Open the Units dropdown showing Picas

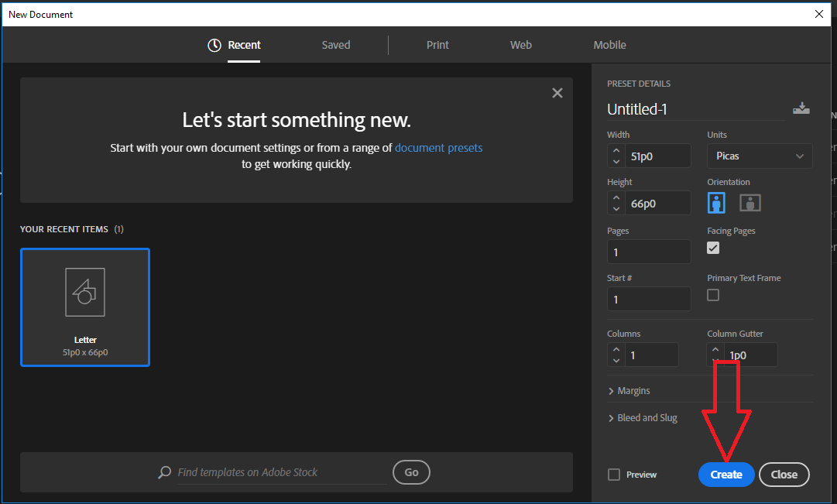point(760,156)
